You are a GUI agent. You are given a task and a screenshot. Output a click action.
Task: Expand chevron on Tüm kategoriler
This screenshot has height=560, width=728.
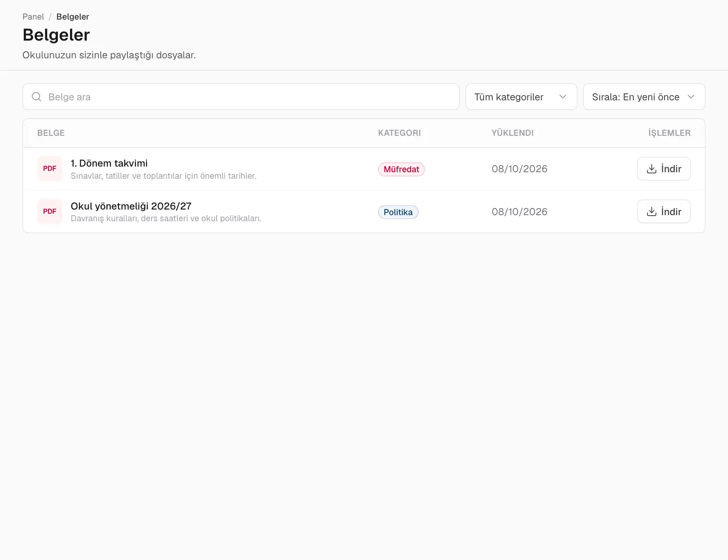562,97
